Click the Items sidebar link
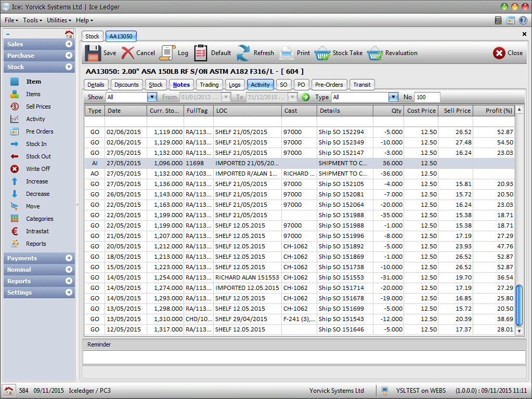 (x=33, y=94)
